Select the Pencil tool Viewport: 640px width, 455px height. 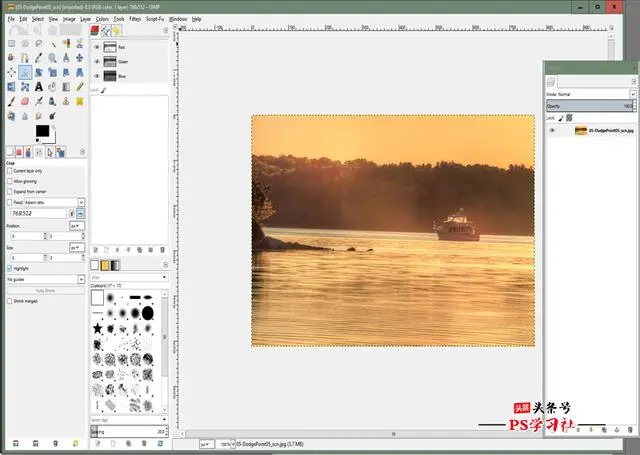(80, 87)
